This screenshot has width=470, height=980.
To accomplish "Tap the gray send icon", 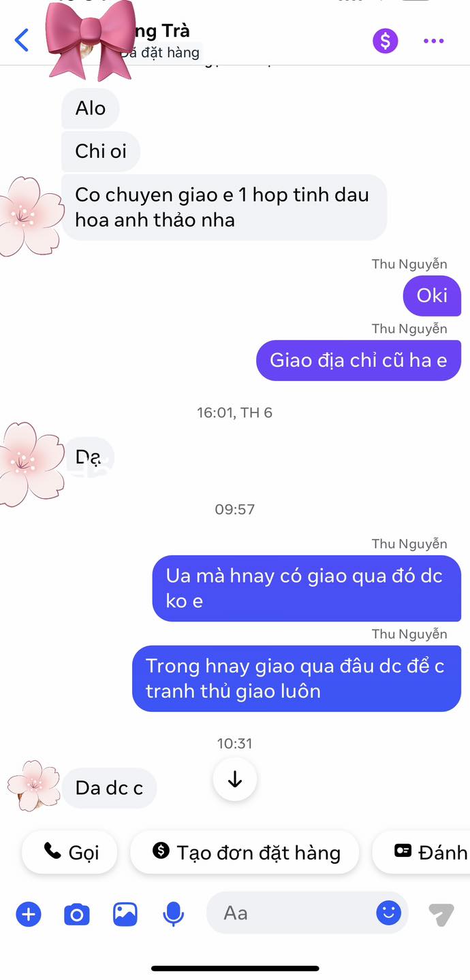I will 441,914.
